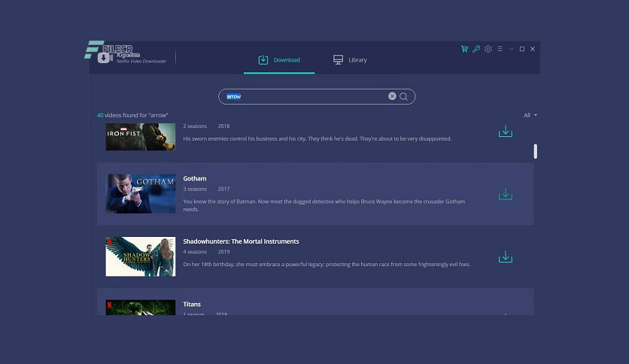Maximize the Kigo downloader window
Image resolution: width=629 pixels, height=364 pixels.
(x=522, y=49)
